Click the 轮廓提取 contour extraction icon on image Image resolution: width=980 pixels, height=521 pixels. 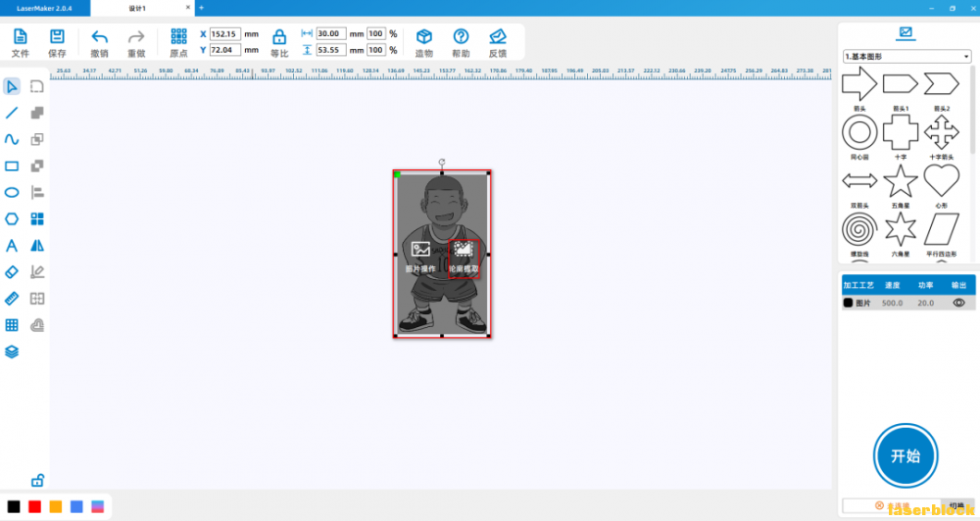coord(464,252)
